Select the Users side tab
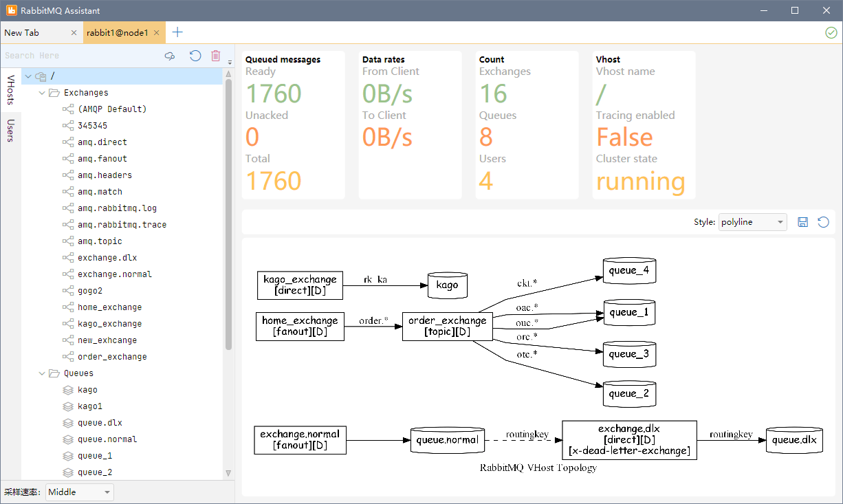This screenshot has height=504, width=843. 10,130
